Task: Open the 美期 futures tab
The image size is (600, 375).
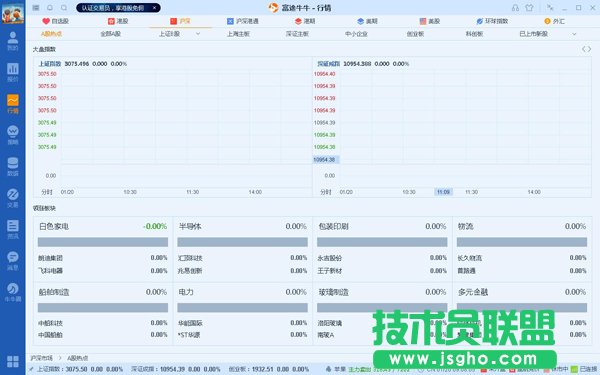Action: tap(367, 21)
